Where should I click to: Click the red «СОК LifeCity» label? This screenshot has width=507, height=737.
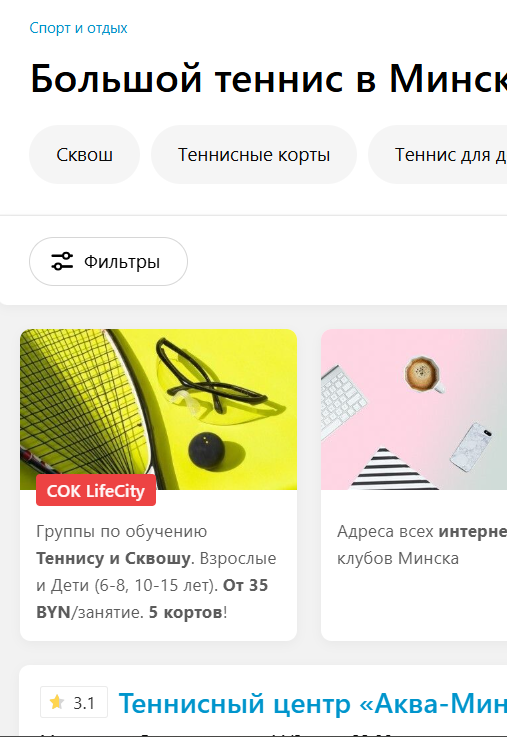(x=96, y=491)
